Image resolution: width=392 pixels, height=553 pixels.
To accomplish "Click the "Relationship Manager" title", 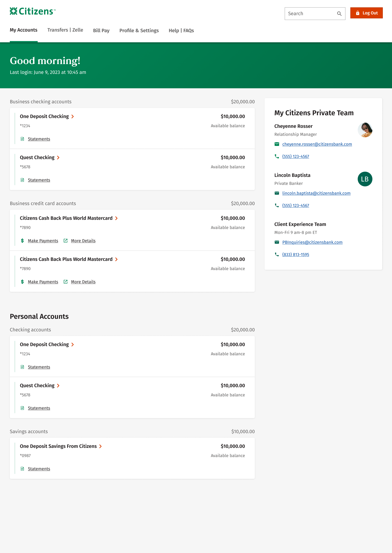I will 295,134.
